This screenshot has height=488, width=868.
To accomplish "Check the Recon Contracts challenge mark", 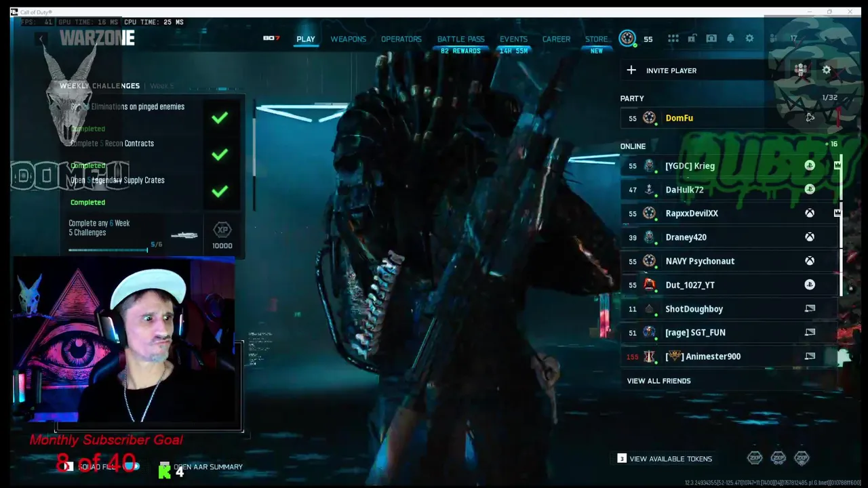I will pyautogui.click(x=219, y=155).
